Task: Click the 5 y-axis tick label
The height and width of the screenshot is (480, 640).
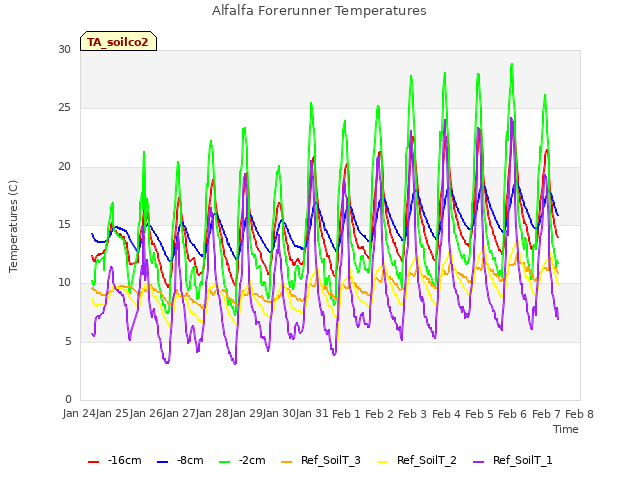Action: coord(68,341)
